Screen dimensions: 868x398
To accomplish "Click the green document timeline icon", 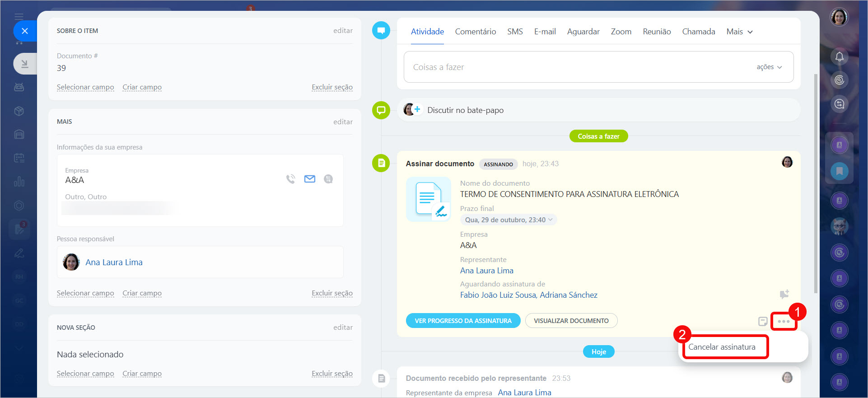I will 381,163.
